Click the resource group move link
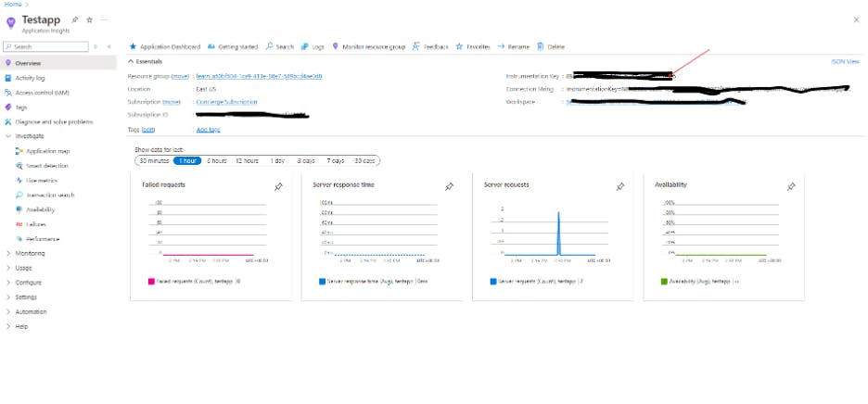 (x=181, y=76)
